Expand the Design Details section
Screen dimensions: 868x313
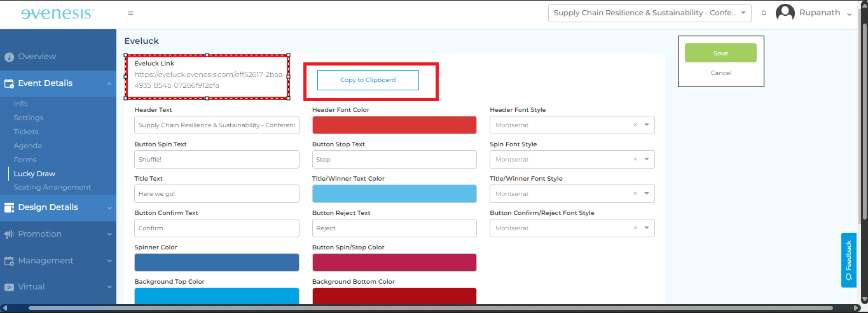click(109, 207)
